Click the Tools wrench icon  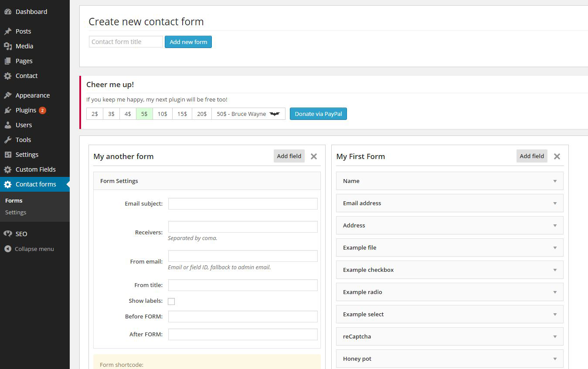tap(7, 140)
